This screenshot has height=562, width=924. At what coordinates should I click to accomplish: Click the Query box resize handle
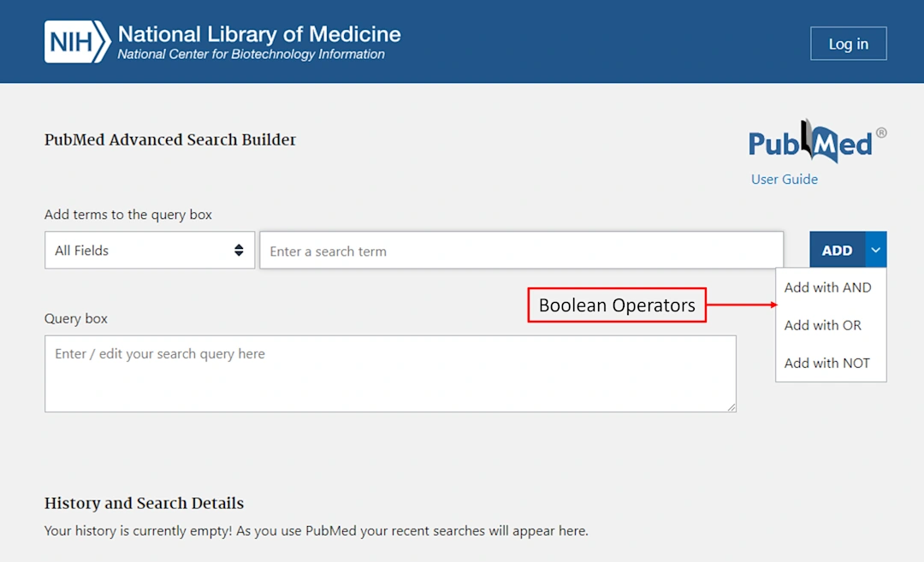(x=731, y=408)
